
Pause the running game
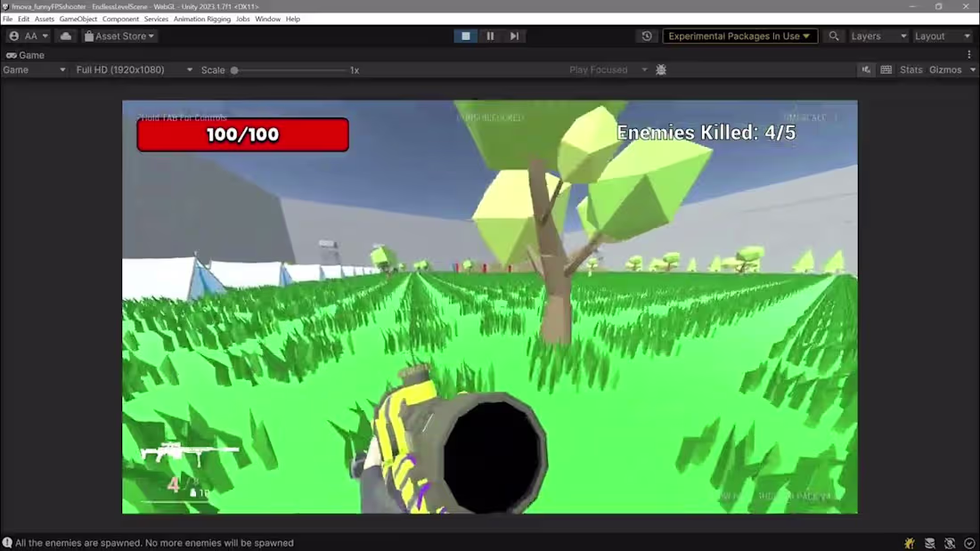pyautogui.click(x=490, y=36)
